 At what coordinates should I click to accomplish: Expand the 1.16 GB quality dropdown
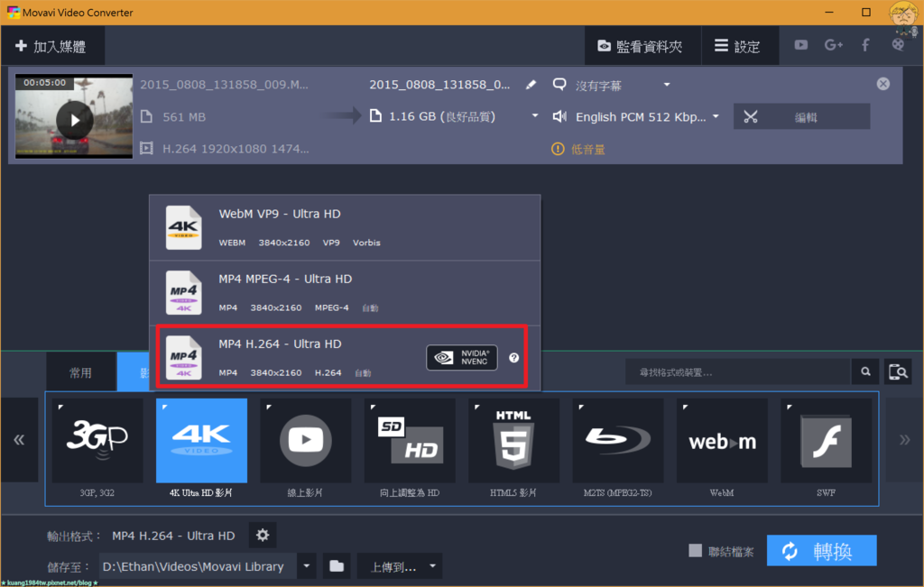(534, 116)
